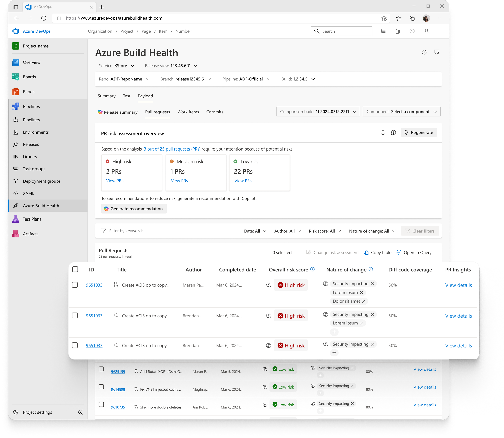The height and width of the screenshot is (438, 504).
Task: Open Repos in the sidebar
Action: [x=28, y=92]
